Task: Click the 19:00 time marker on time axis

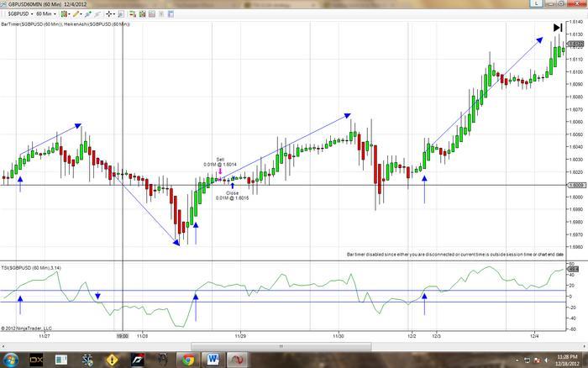Action: coord(123,336)
